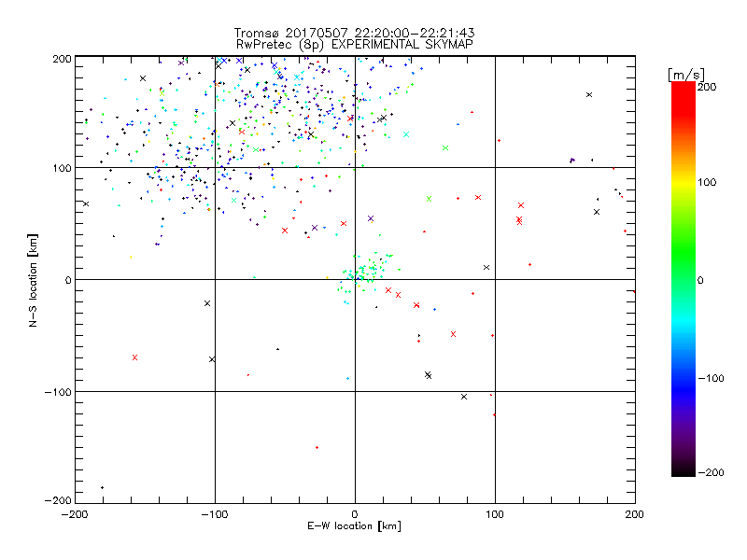This screenshot has height=560, width=747.
Task: Click colorbar tick label "-100"
Action: [x=711, y=378]
